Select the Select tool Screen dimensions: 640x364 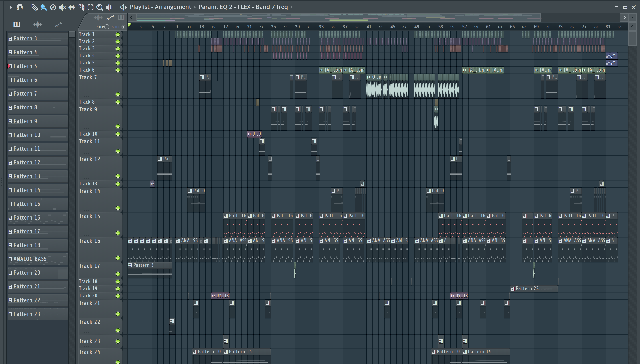pyautogui.click(x=90, y=7)
